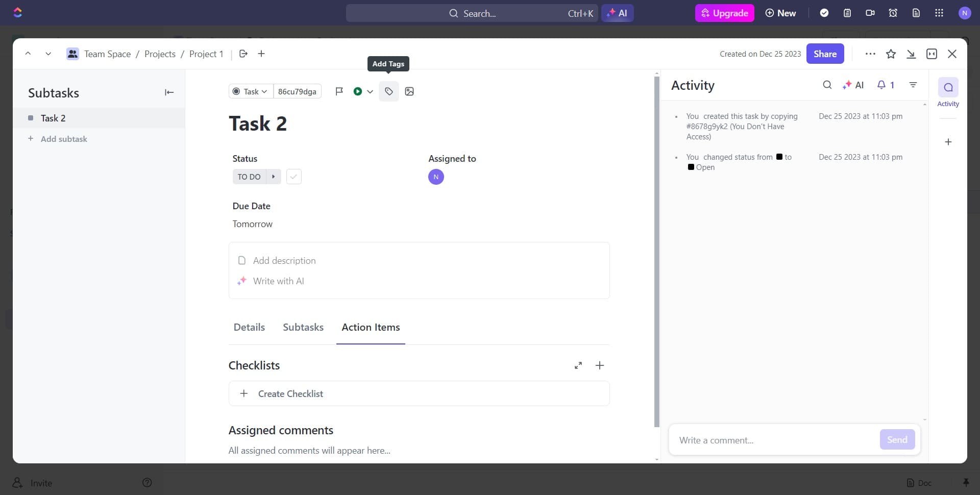Start the timer on this task
Image resolution: width=980 pixels, height=495 pixels.
coord(357,91)
